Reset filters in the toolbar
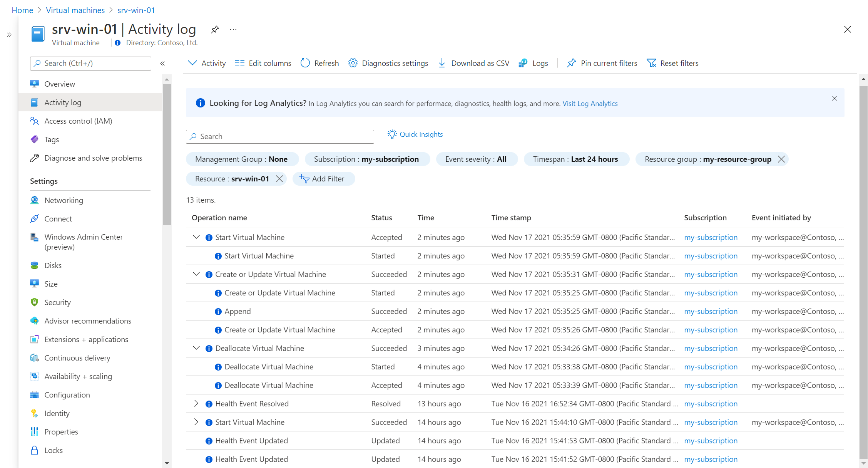The width and height of the screenshot is (868, 468). click(x=672, y=63)
